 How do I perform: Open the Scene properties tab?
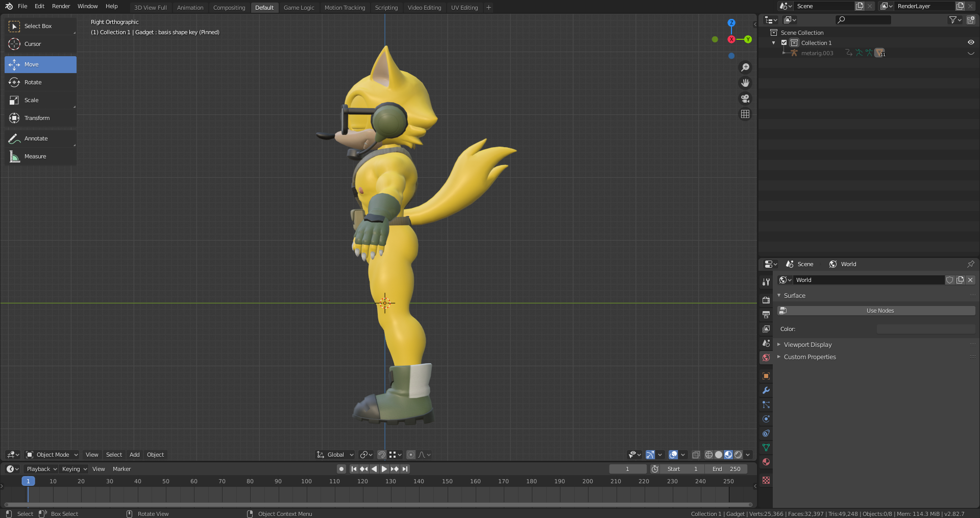pos(766,343)
